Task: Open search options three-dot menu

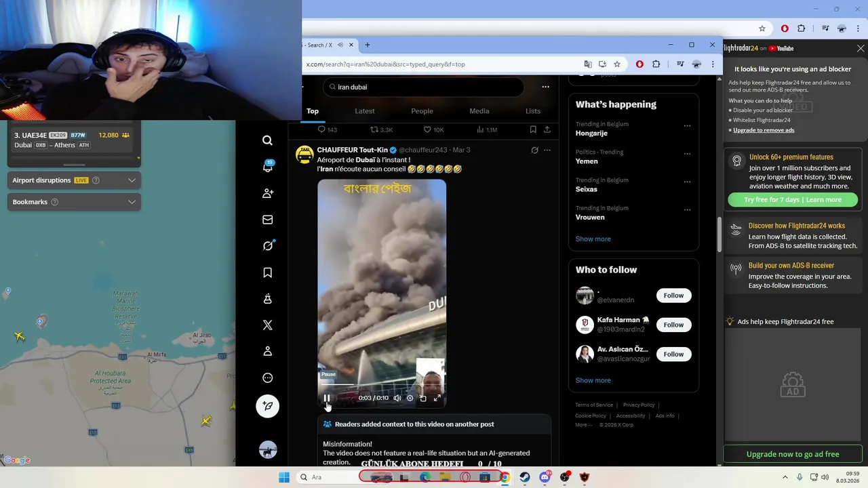Action: 545,87
